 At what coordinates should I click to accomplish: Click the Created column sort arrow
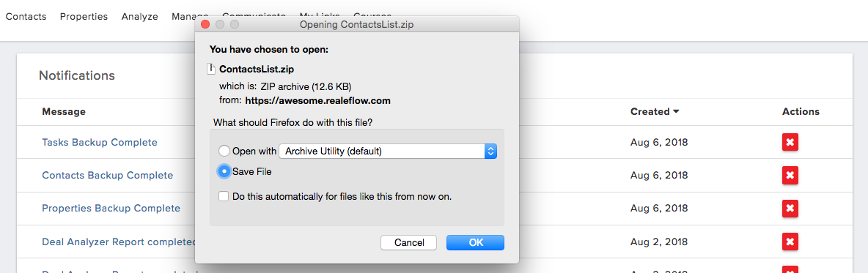coord(676,112)
